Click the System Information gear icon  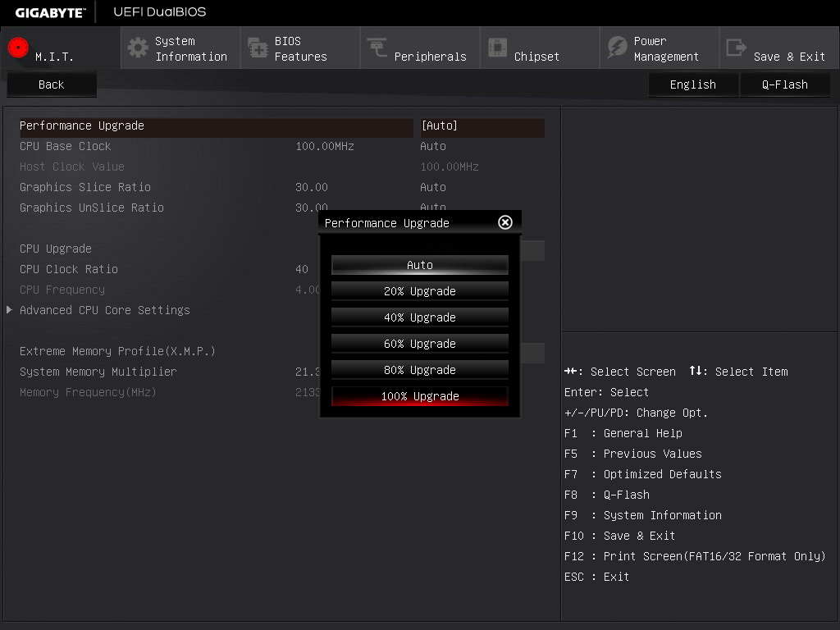[x=138, y=48]
